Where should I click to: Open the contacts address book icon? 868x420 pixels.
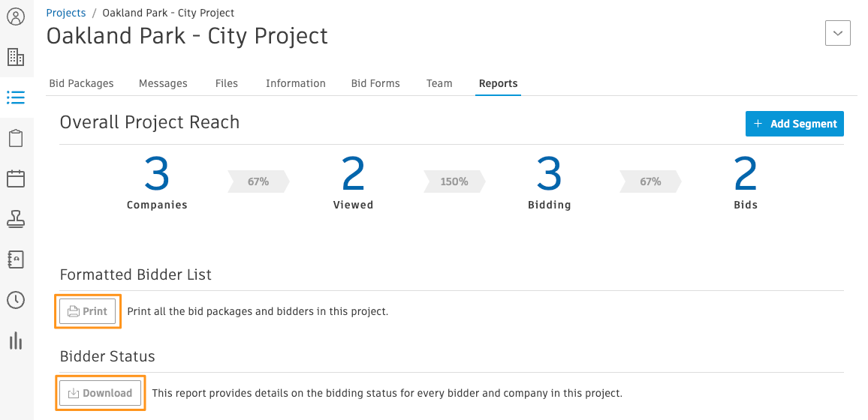coord(16,259)
